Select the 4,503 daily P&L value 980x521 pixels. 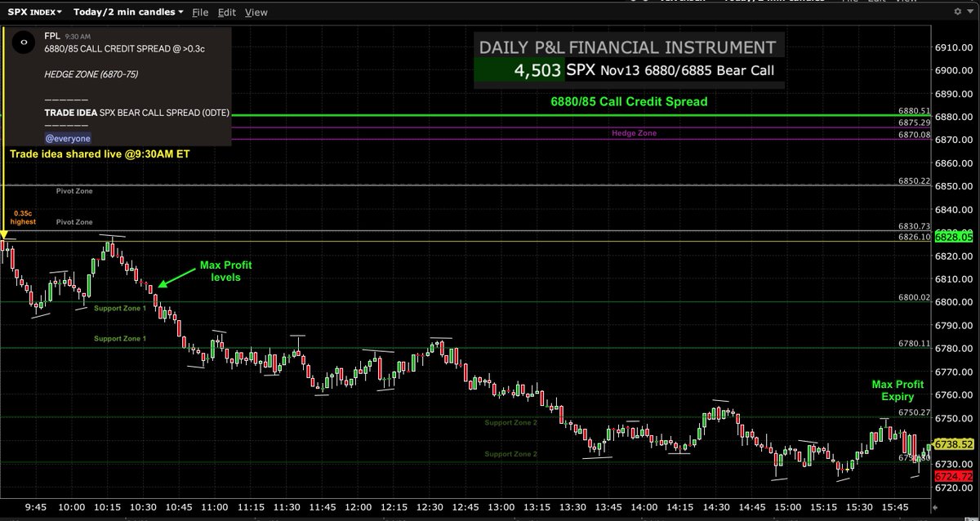(537, 71)
